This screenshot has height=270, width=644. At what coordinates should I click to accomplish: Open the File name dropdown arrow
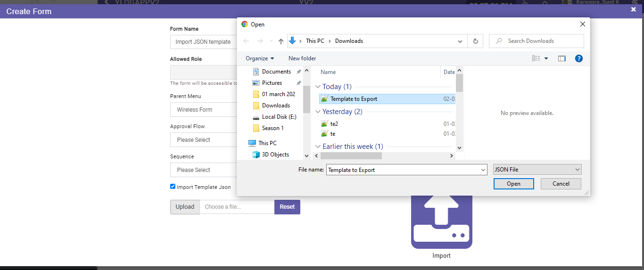(x=483, y=170)
